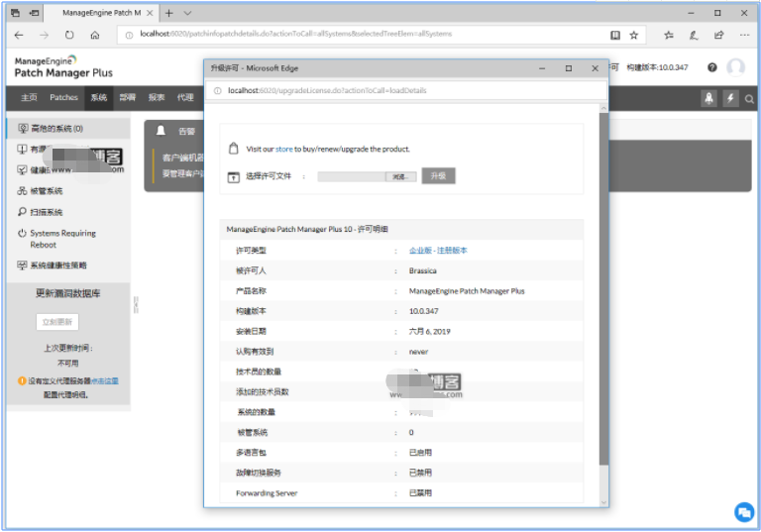Click the lightning bolt quick actions icon
The width and height of the screenshot is (761, 532).
coord(730,98)
